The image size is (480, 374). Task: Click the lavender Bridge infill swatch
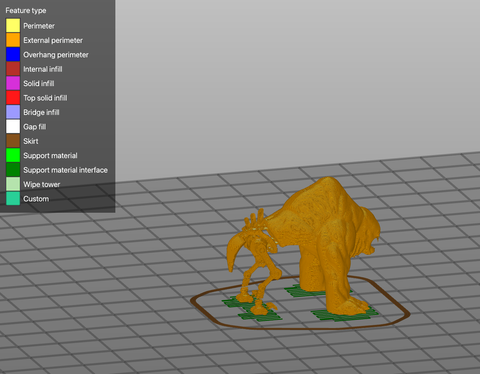pyautogui.click(x=13, y=112)
